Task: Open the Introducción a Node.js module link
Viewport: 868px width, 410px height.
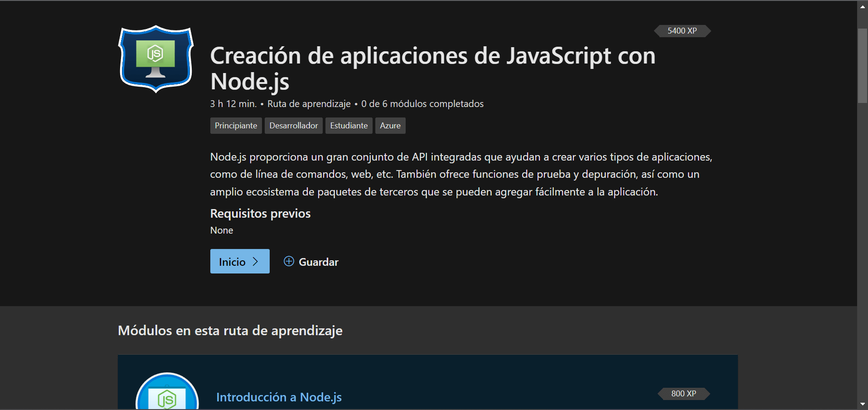Action: [279, 397]
